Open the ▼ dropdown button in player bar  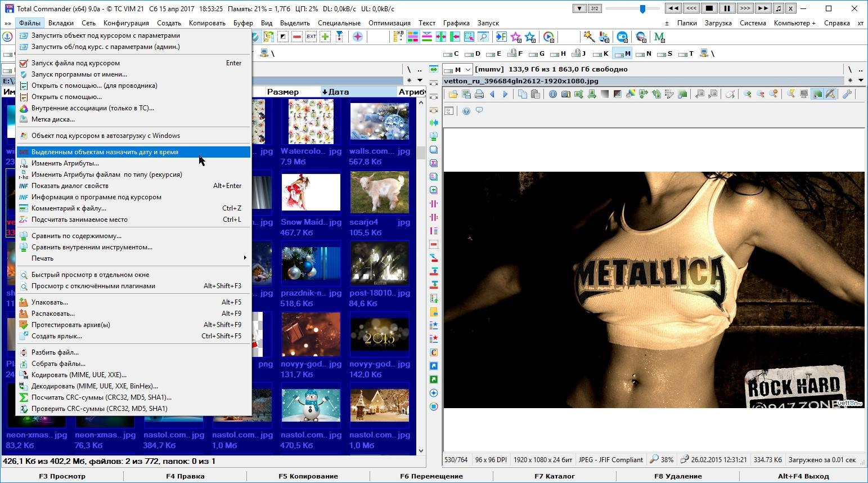pos(579,8)
